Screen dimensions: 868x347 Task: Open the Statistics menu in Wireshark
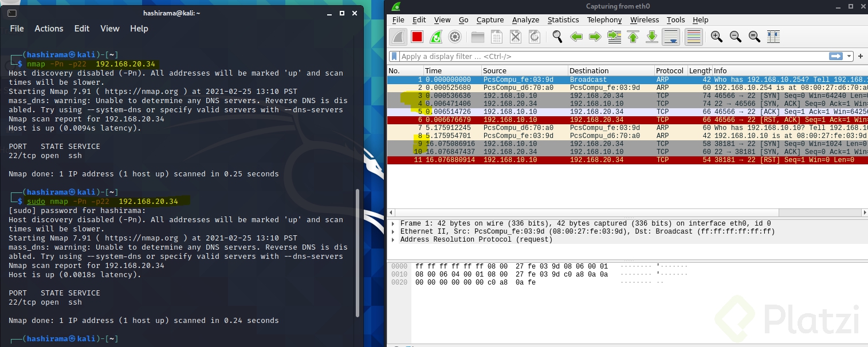pos(563,19)
